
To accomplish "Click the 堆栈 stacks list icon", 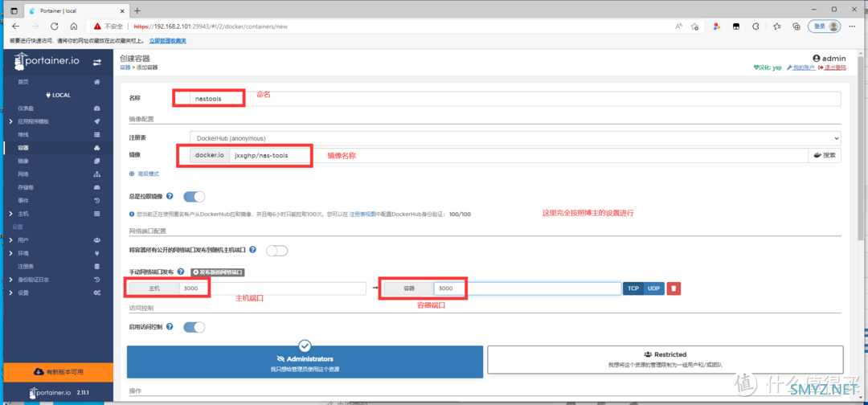I will [x=97, y=134].
